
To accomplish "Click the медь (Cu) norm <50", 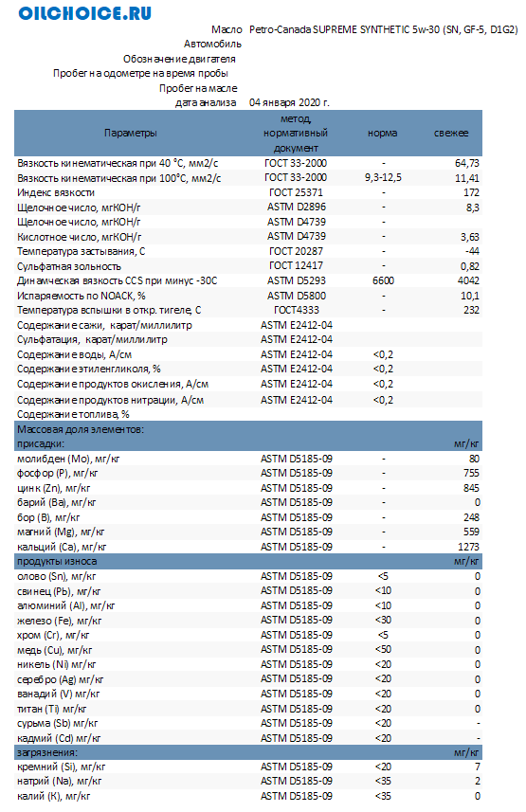I will tap(383, 649).
